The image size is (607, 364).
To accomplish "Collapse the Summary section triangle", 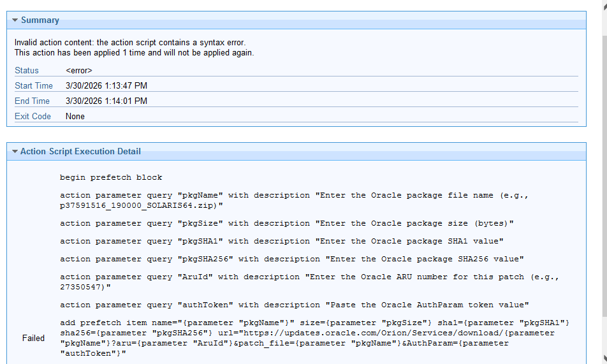I will [15, 20].
